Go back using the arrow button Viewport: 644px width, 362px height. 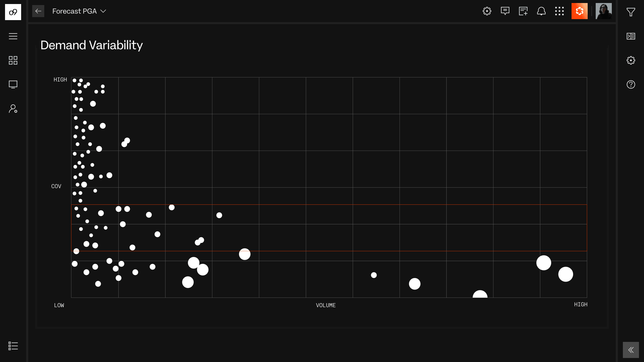coord(38,11)
